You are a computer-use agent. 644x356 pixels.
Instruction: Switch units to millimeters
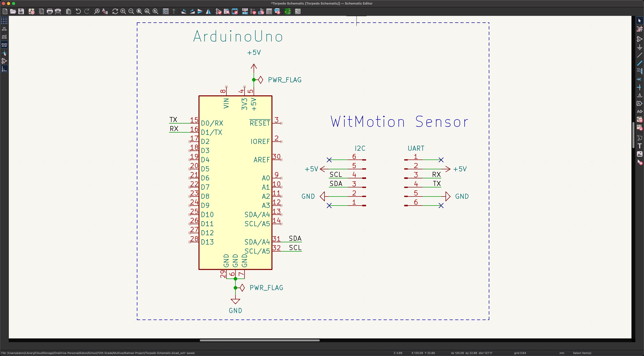(x=4, y=45)
